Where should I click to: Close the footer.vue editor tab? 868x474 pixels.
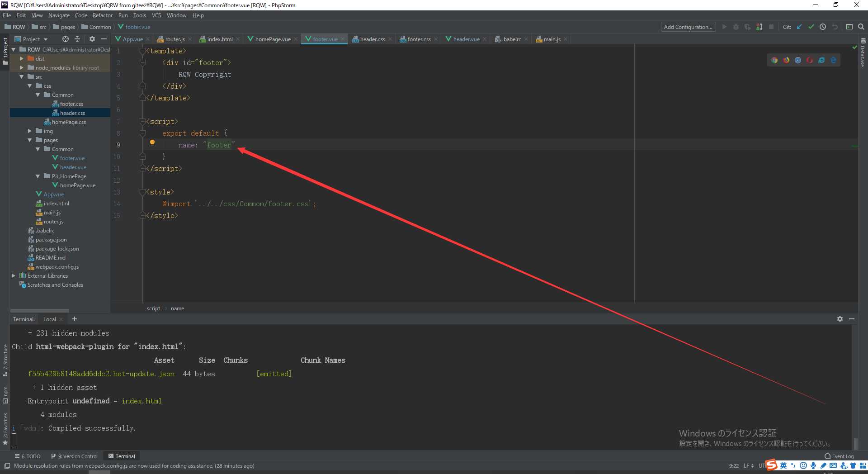click(x=343, y=39)
